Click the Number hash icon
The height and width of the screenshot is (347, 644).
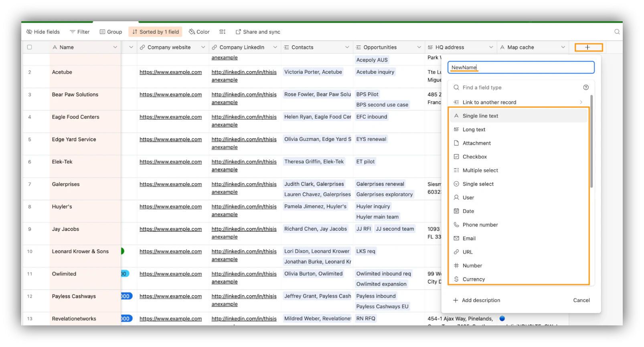(x=456, y=266)
